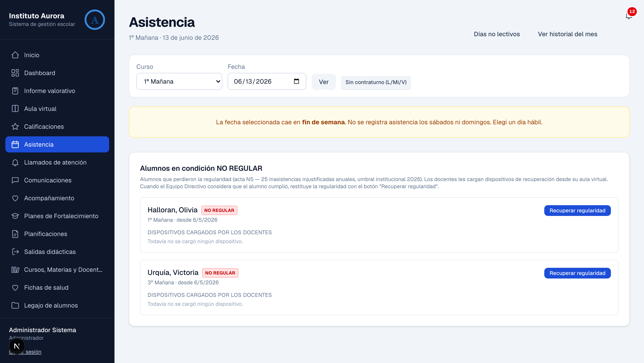The width and height of the screenshot is (644, 363).
Task: Open Salidas didácticas page
Action: click(x=57, y=252)
